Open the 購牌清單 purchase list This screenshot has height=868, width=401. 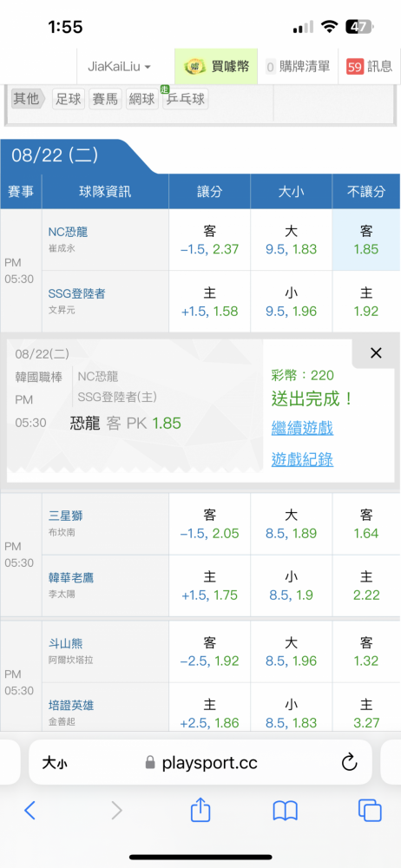[298, 67]
